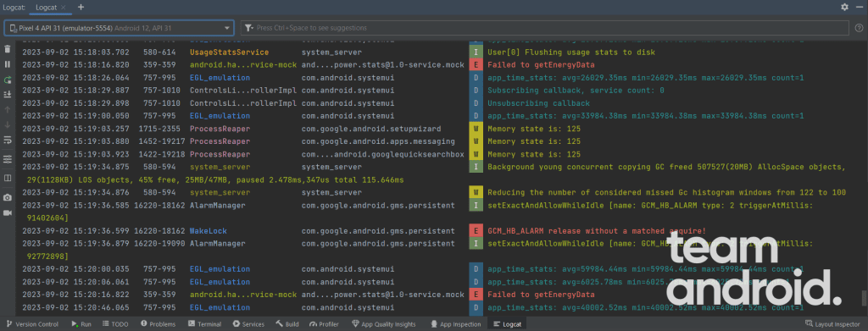Click timestamp 2023-09-02 15:19:36.599
This screenshot has height=331, width=868.
tap(75, 230)
